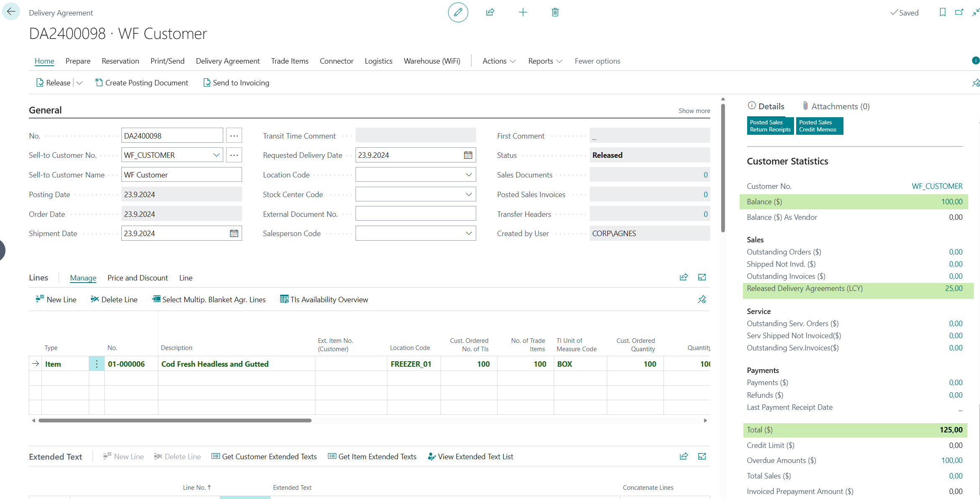Open the Reports menu
Screen dimensions: 980x499
click(545, 61)
